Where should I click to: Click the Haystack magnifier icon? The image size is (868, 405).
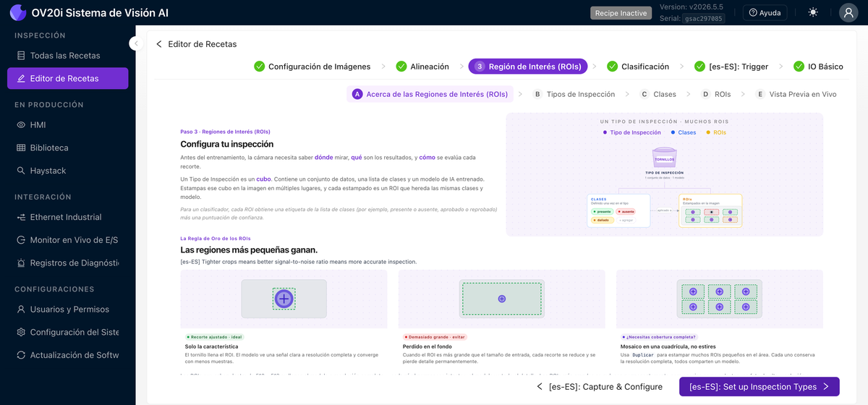point(21,171)
